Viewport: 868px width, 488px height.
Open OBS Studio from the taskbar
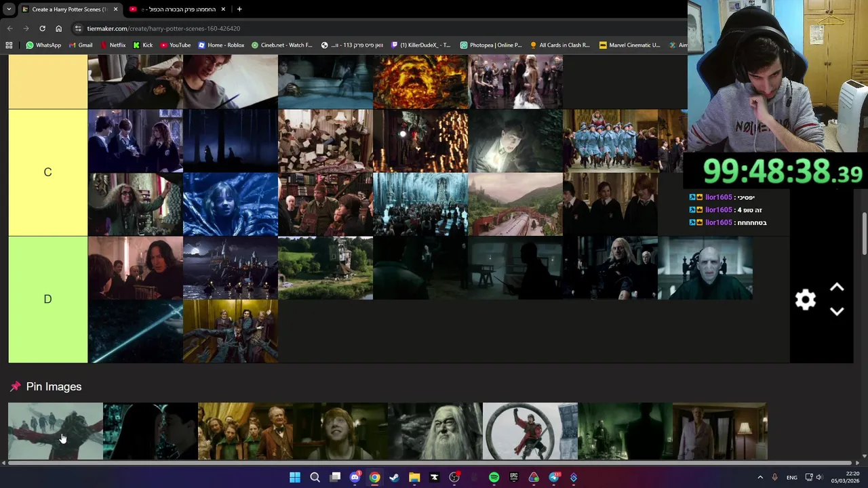point(454,477)
